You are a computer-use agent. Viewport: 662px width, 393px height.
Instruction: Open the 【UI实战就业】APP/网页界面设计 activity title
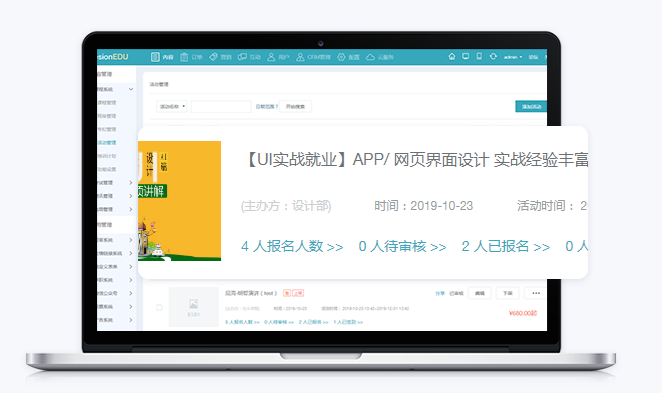[x=415, y=160]
